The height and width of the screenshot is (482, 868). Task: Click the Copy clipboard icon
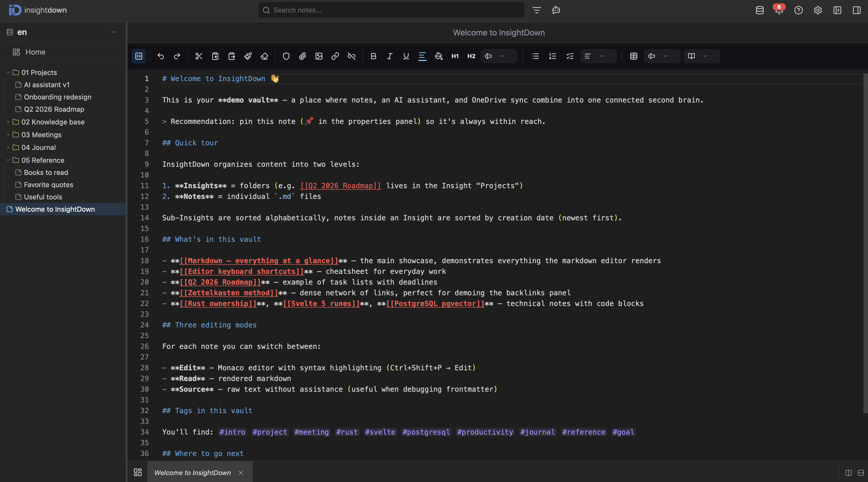[x=215, y=56]
